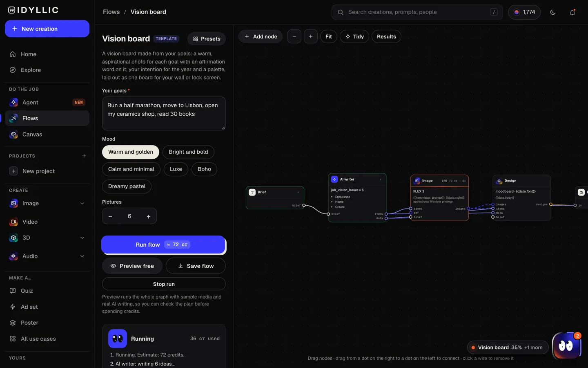Zoom in the canvas with the plus button
Image resolution: width=588 pixels, height=368 pixels.
click(311, 36)
